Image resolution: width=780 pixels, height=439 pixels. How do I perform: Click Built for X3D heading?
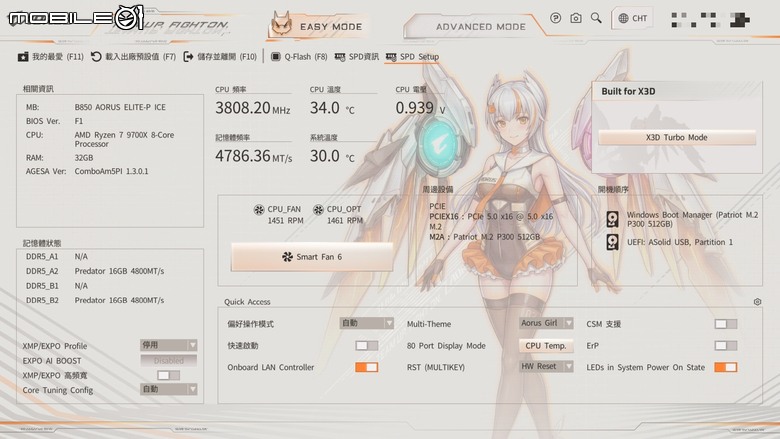point(628,91)
